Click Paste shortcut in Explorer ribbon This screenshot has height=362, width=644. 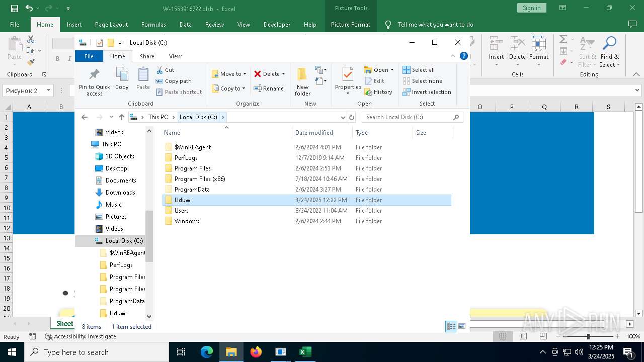[179, 92]
